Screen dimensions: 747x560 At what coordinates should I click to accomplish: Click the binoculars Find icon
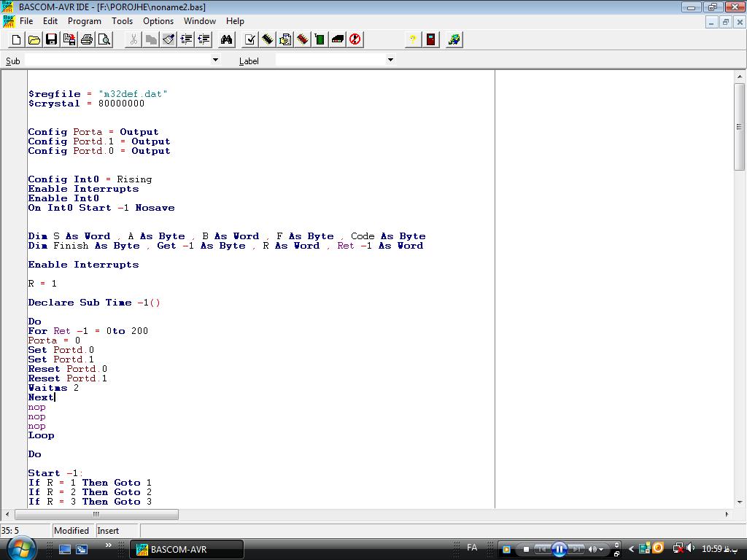(x=227, y=39)
